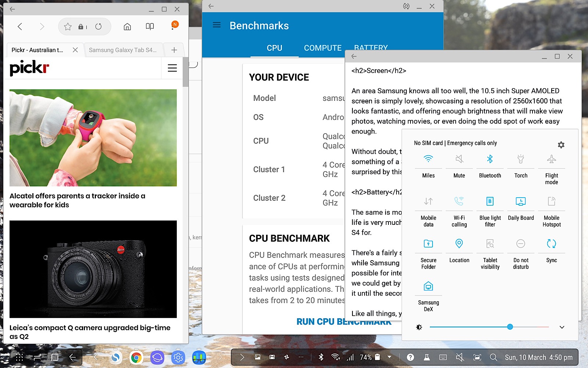The image size is (588, 368).
Task: Tap the taskbar back arrow button
Action: point(72,357)
